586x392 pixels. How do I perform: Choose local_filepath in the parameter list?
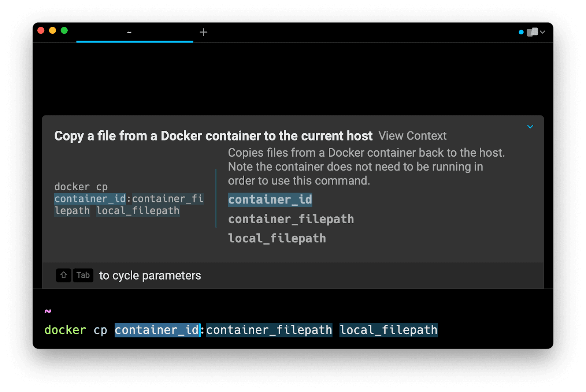coord(277,239)
